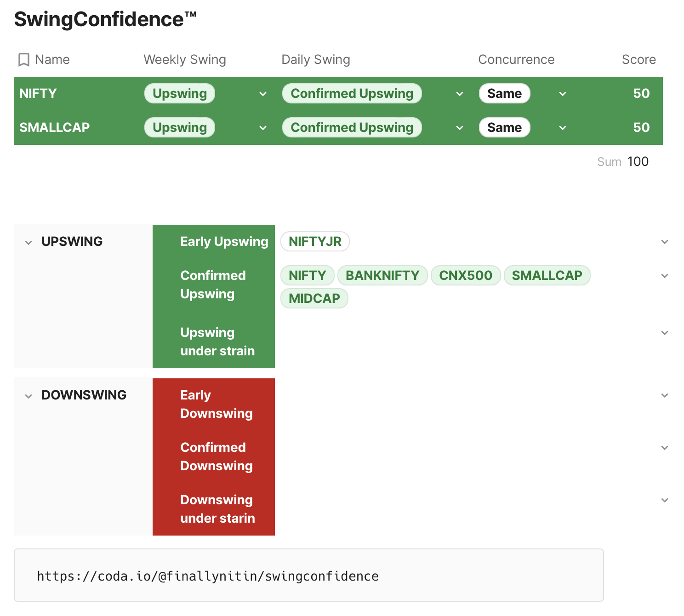The width and height of the screenshot is (684, 616).
Task: Click the UPSWING group title
Action: 72,242
